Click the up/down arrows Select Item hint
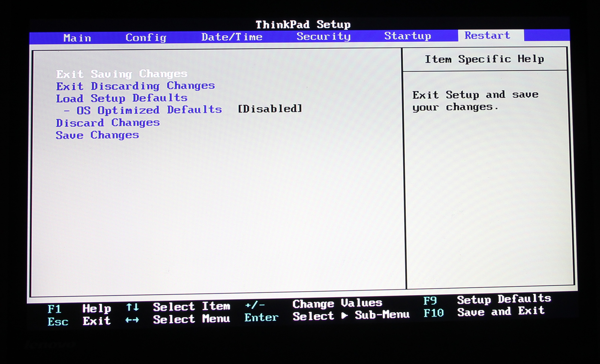This screenshot has width=600, height=364. (178, 307)
